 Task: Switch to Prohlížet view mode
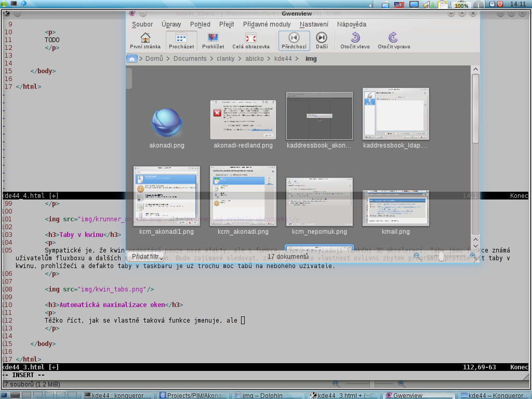pyautogui.click(x=213, y=41)
